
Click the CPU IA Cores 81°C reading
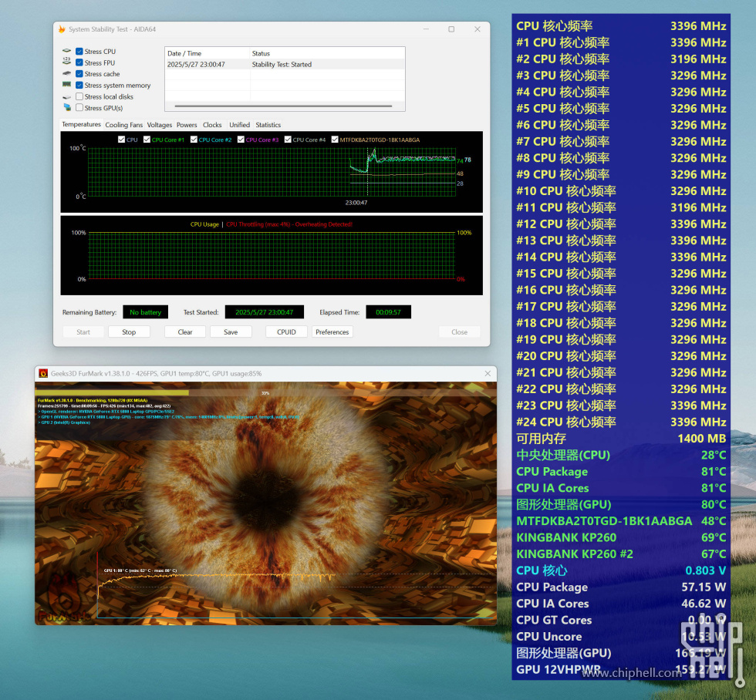pyautogui.click(x=621, y=488)
